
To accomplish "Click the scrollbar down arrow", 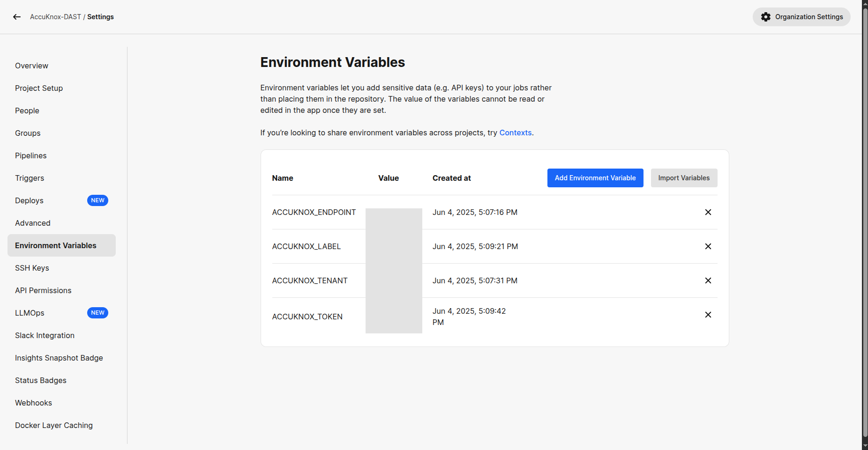I will [865, 446].
